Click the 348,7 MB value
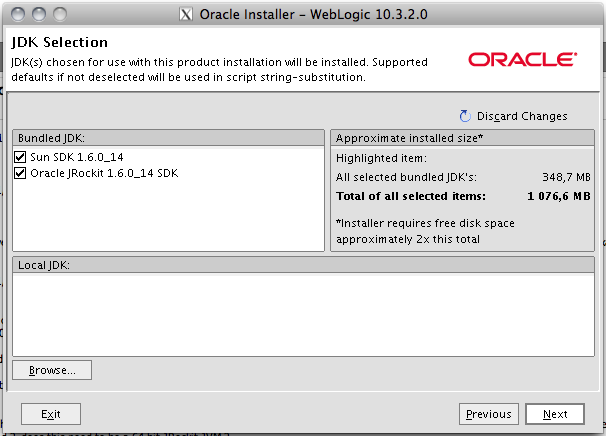606x436 pixels. tap(566, 177)
